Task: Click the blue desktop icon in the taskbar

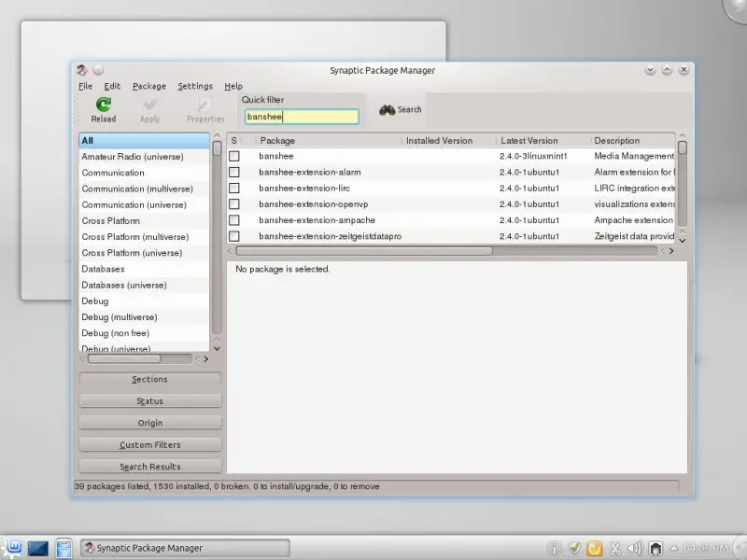Action: [x=37, y=548]
